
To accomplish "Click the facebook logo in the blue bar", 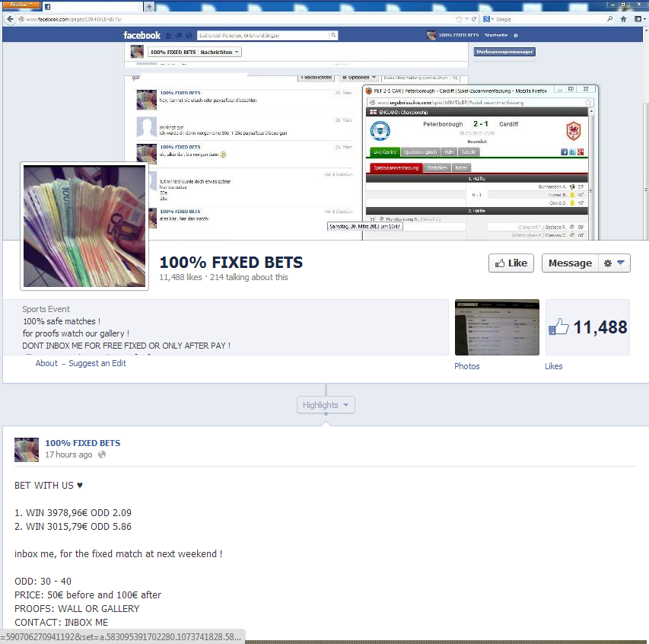I will (142, 35).
